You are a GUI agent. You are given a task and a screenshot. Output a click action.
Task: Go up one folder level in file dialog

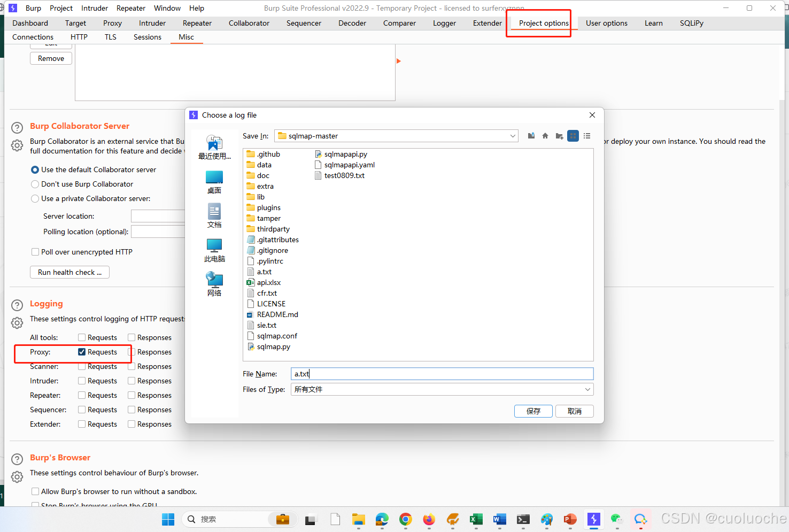(531, 136)
